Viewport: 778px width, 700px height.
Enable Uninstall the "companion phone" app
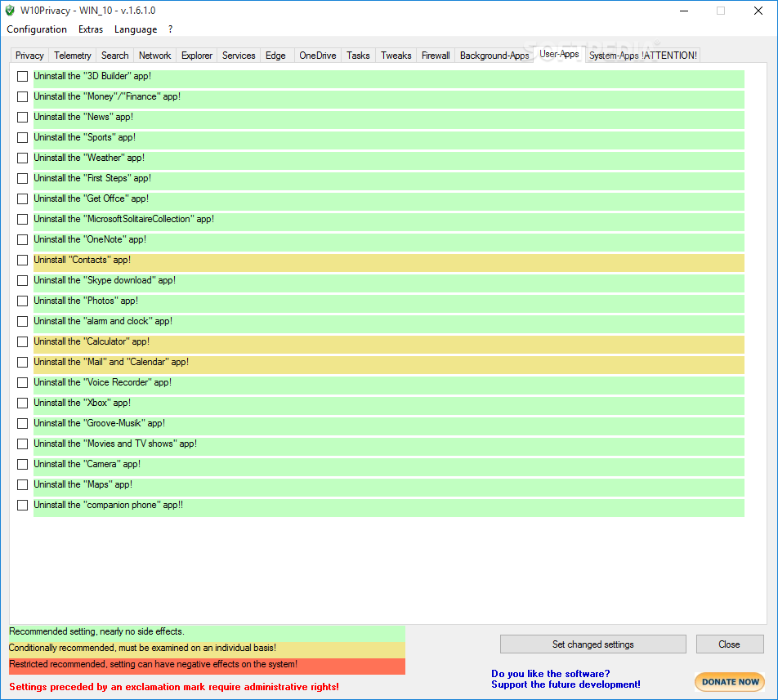coord(22,505)
